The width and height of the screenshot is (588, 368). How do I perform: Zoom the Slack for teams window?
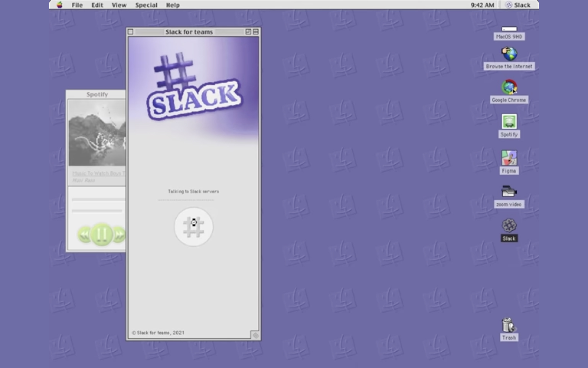[x=248, y=32]
